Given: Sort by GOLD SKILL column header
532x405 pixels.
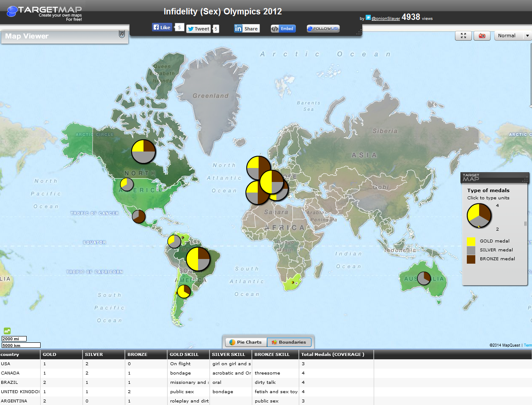Looking at the screenshot, I should (x=188, y=355).
